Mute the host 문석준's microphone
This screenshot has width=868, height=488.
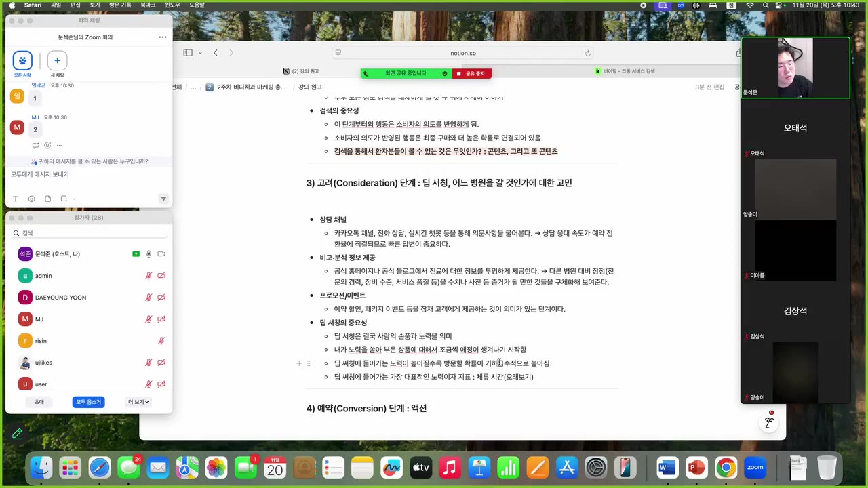(x=149, y=253)
